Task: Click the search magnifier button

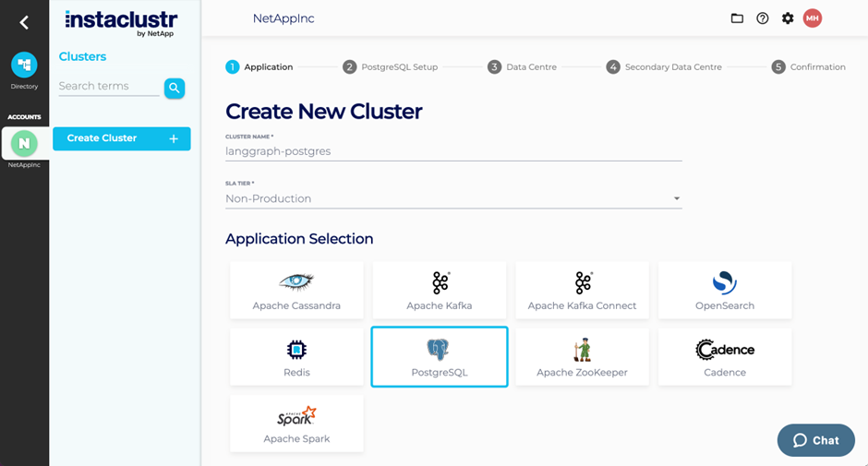Action: coord(175,88)
